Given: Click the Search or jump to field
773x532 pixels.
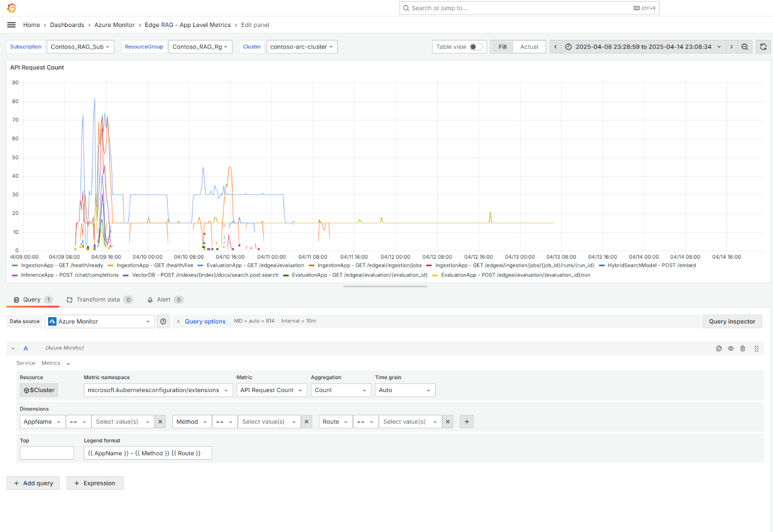Looking at the screenshot, I should pyautogui.click(x=529, y=8).
